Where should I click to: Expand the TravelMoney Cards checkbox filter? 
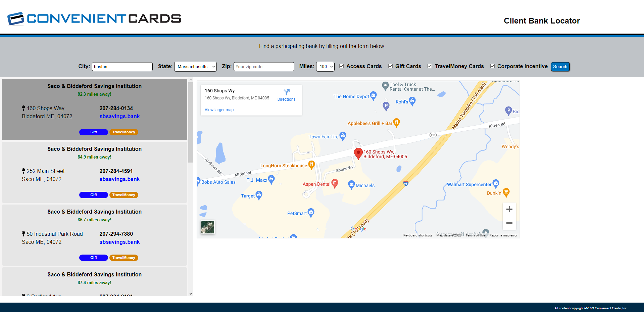430,66
